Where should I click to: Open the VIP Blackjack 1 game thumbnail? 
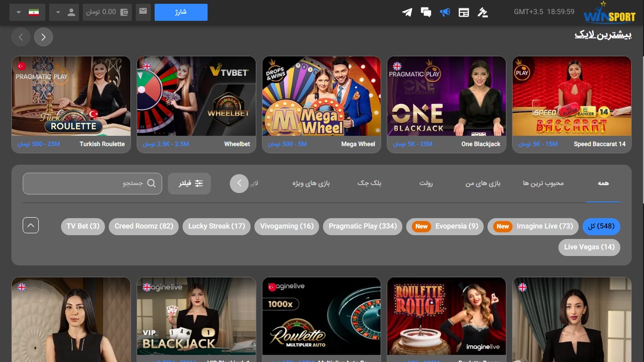pos(196,316)
